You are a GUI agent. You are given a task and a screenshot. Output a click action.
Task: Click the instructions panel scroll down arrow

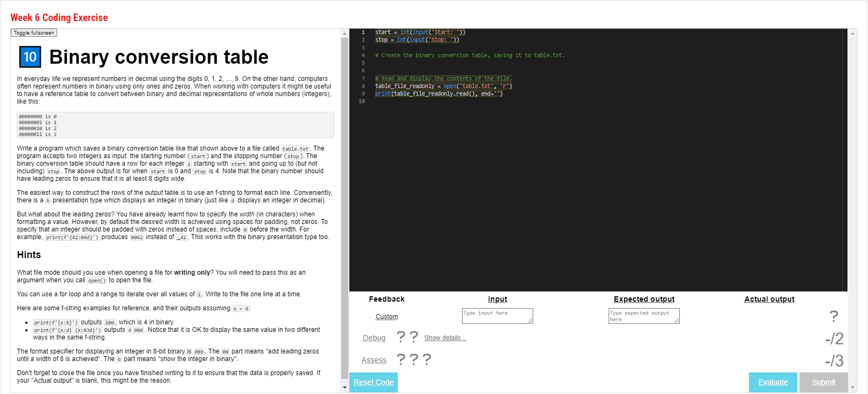pyautogui.click(x=345, y=388)
